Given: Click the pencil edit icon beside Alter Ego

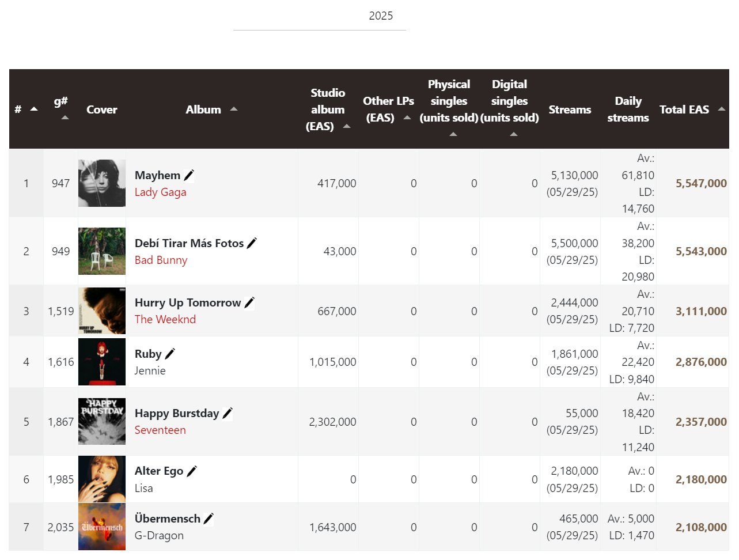Looking at the screenshot, I should (x=192, y=471).
